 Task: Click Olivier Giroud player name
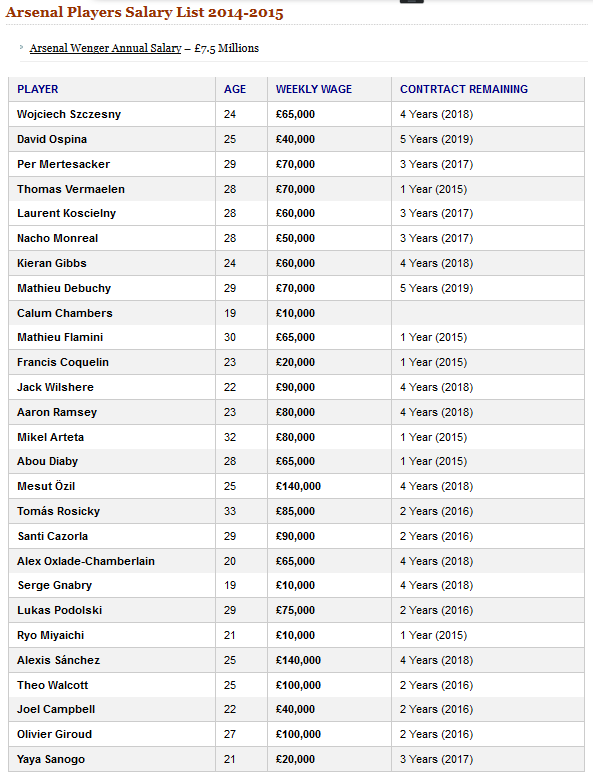(54, 734)
